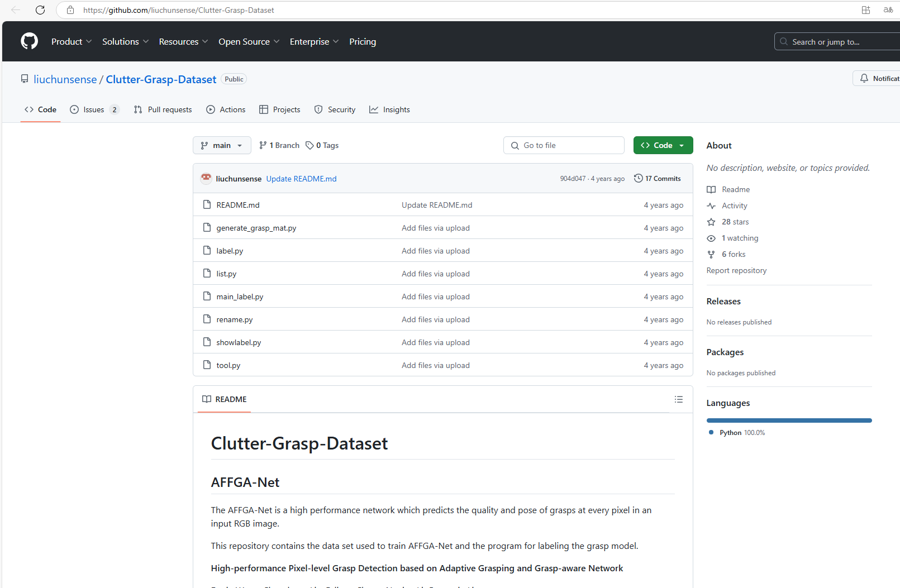The width and height of the screenshot is (900, 588).
Task: Open the showlabel.py file
Action: (x=239, y=342)
